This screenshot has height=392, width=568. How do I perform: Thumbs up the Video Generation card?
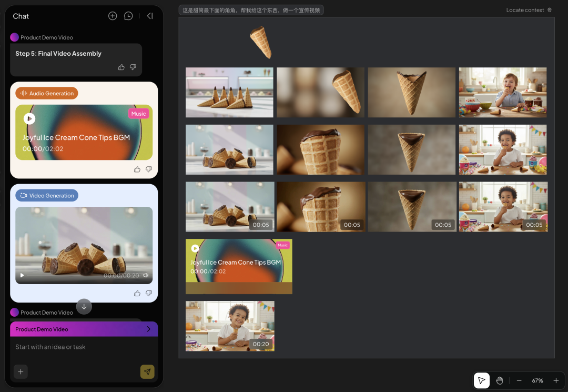pyautogui.click(x=137, y=293)
